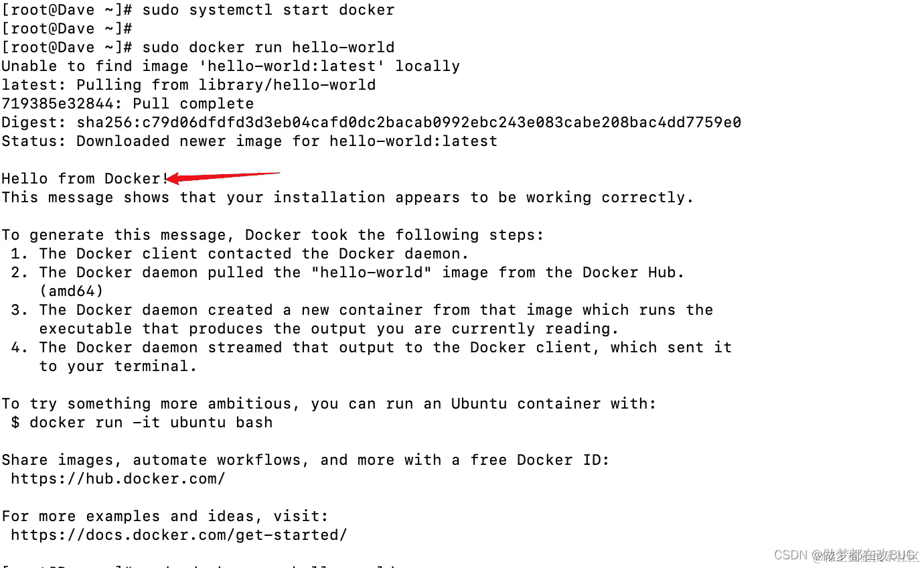Click step 3 'created a new container' line
924x568 pixels.
[x=362, y=309]
